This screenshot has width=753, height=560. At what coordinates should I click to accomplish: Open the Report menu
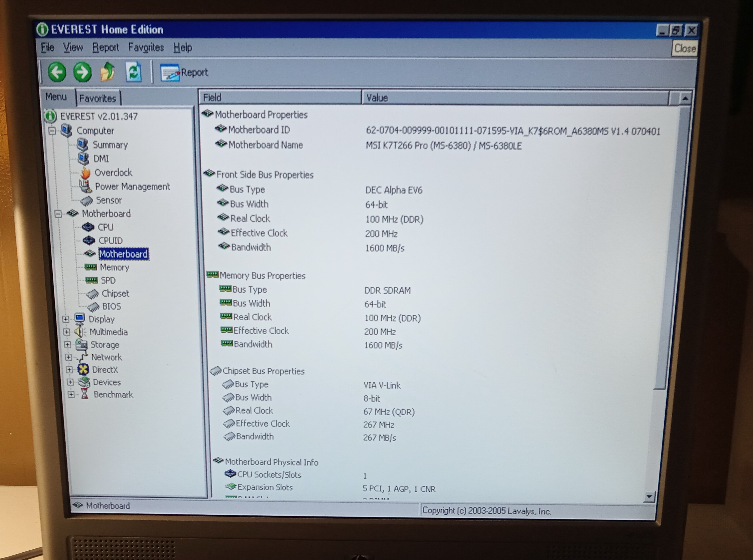tap(106, 47)
